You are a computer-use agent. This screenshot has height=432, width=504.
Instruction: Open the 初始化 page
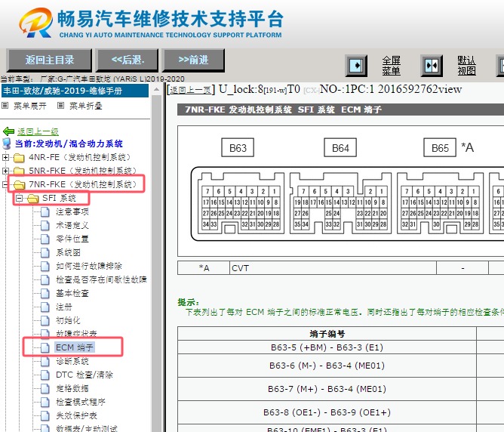[x=68, y=320]
